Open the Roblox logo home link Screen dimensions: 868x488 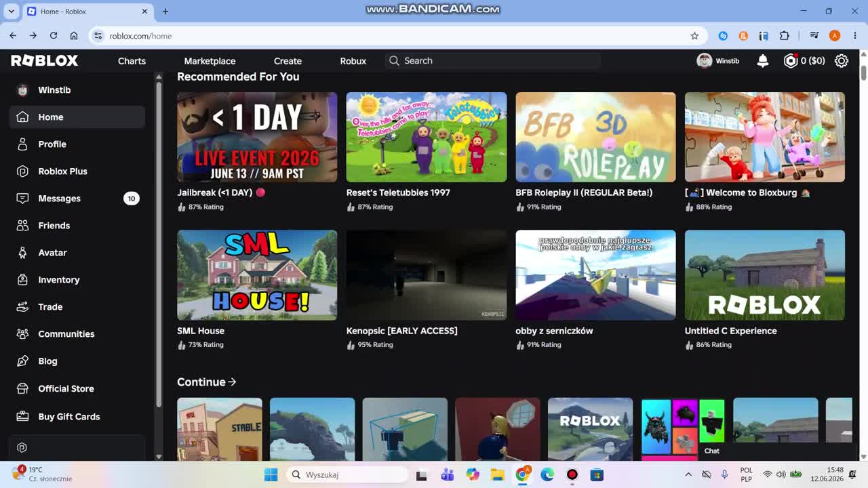(x=45, y=60)
